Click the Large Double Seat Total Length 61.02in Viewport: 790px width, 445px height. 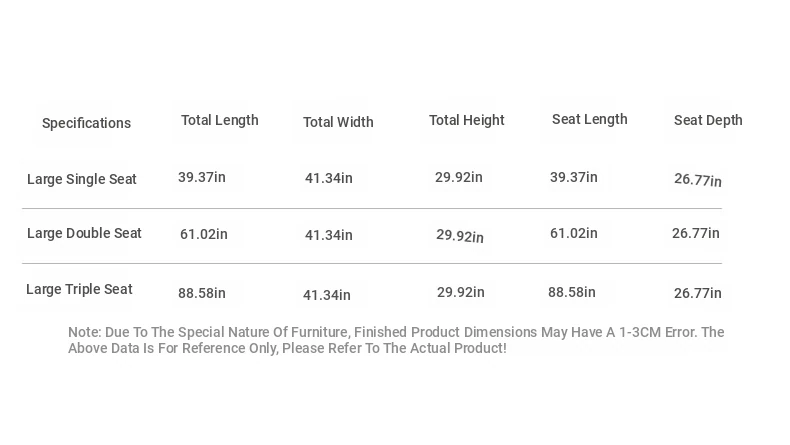[204, 234]
